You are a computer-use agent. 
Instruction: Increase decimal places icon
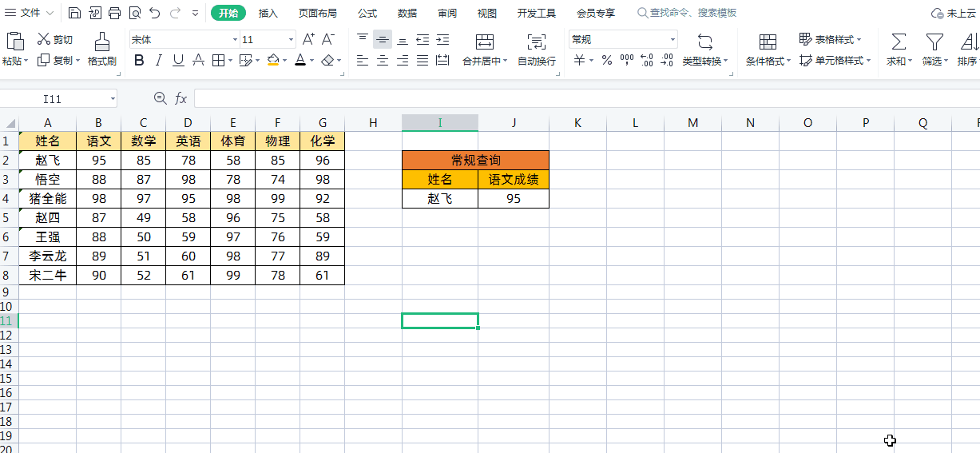tap(647, 60)
